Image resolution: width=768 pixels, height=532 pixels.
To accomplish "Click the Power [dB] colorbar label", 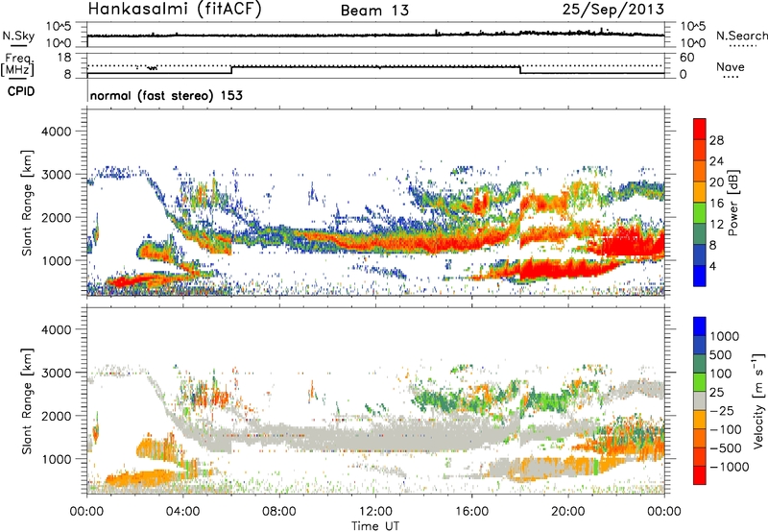I will coord(733,204).
